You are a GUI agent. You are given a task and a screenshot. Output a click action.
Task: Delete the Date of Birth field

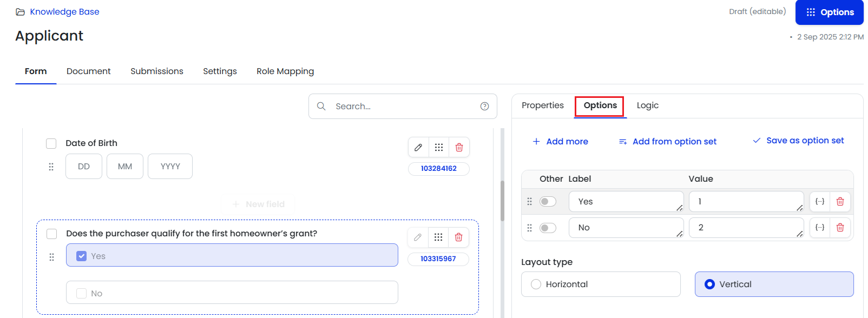(459, 147)
